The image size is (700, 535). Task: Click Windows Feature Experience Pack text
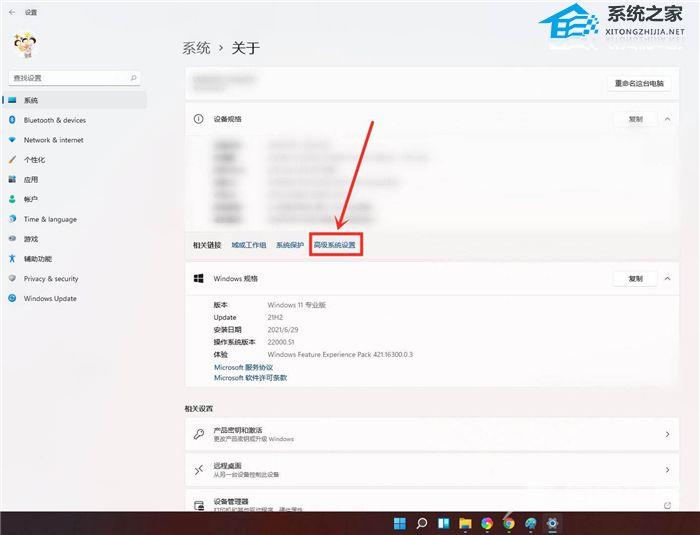[340, 355]
